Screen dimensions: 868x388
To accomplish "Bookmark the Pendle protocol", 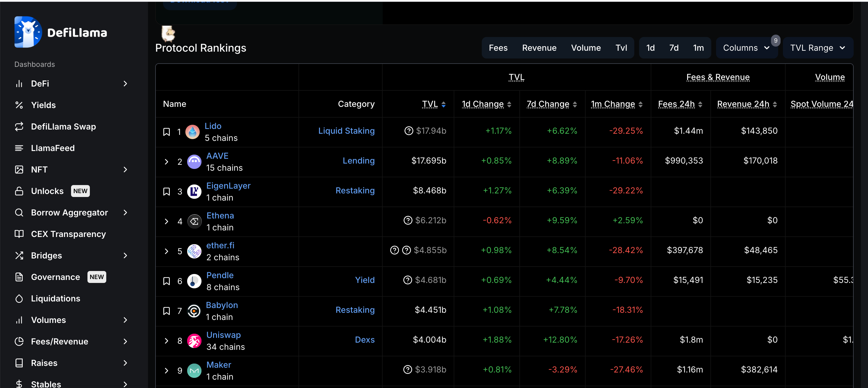I will pyautogui.click(x=167, y=281).
